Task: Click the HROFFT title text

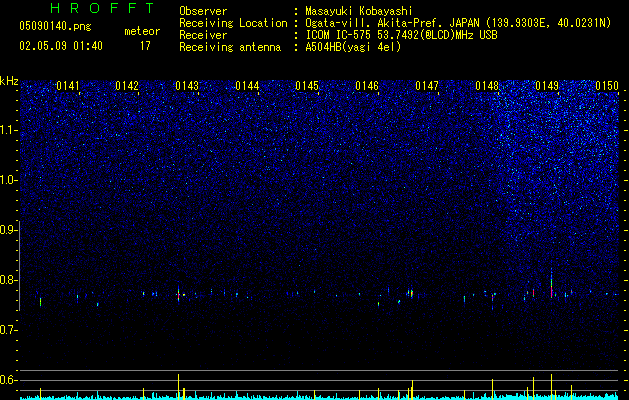Action: (x=103, y=8)
